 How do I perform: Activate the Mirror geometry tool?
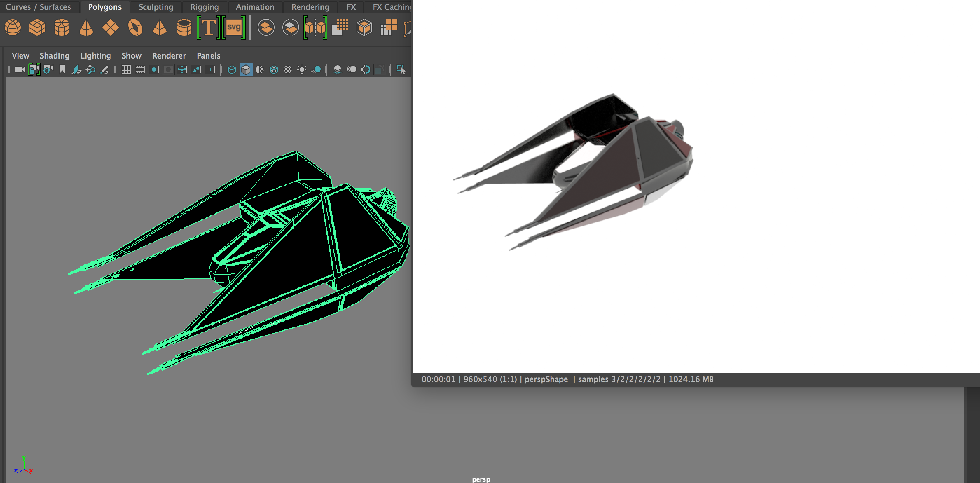click(316, 28)
